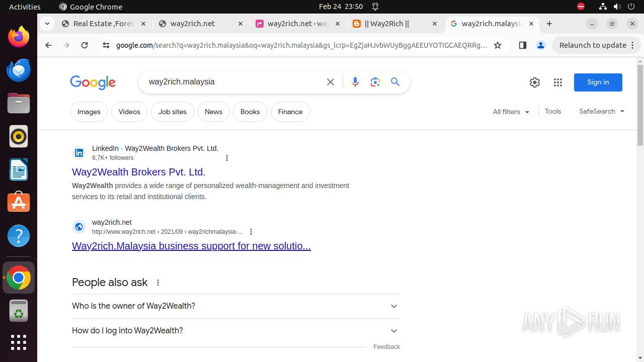Viewport: 644px width, 362px height.
Task: Open the system power menu arrow
Action: click(x=631, y=7)
